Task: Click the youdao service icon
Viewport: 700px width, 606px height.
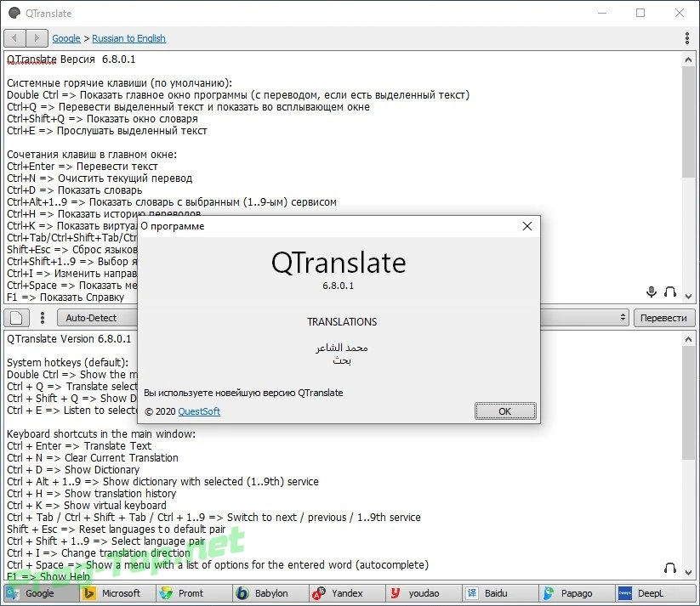Action: point(396,593)
